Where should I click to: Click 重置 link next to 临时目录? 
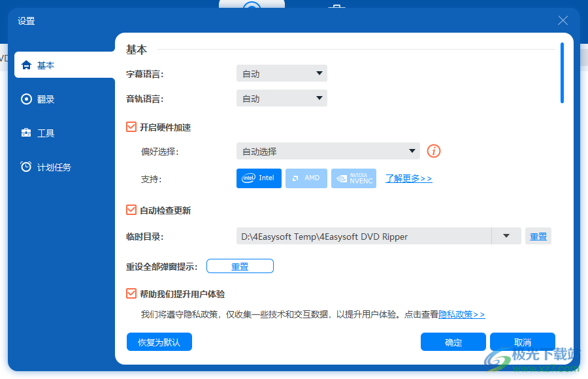(538, 237)
